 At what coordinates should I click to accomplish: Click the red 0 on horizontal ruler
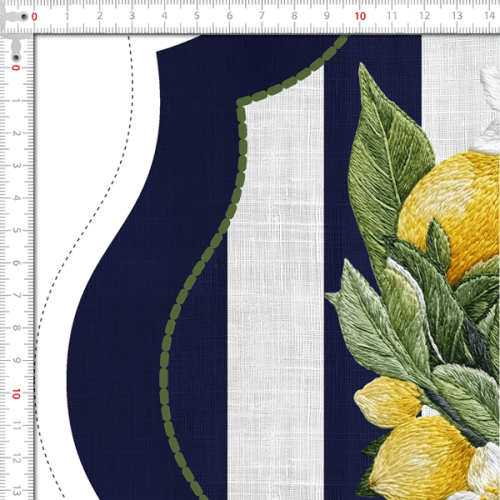coord(34,16)
